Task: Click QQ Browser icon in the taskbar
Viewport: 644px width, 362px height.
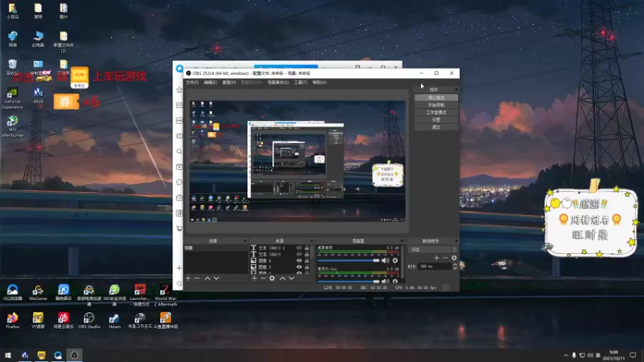Action: click(x=58, y=355)
